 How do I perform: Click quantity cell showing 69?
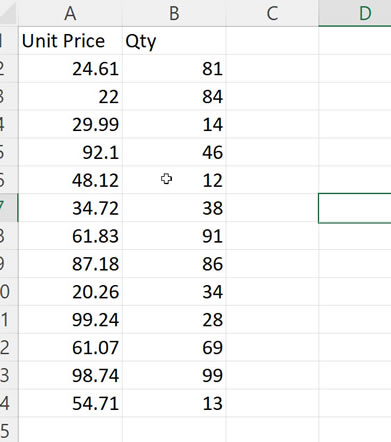tap(174, 348)
